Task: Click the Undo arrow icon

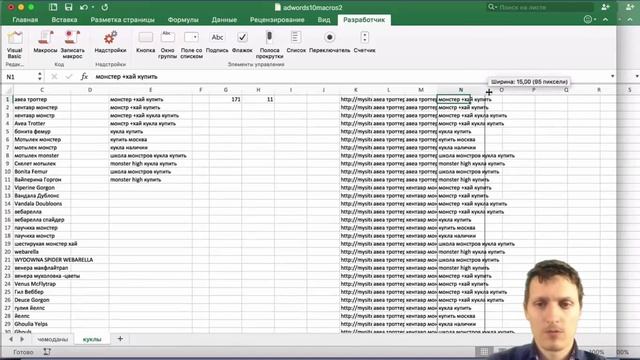Action: tap(84, 7)
